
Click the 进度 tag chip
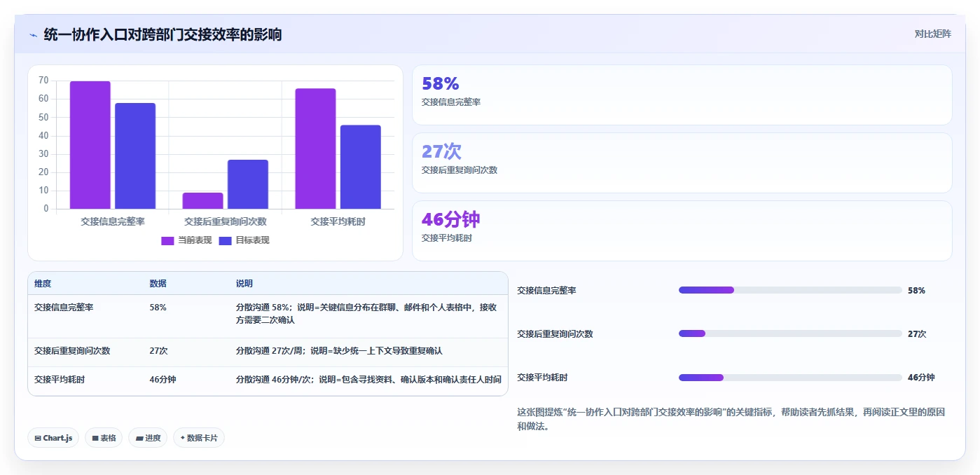[148, 438]
